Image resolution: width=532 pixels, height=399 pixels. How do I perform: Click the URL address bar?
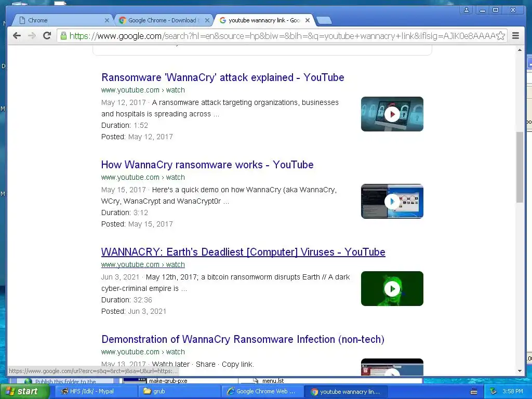[x=282, y=36]
